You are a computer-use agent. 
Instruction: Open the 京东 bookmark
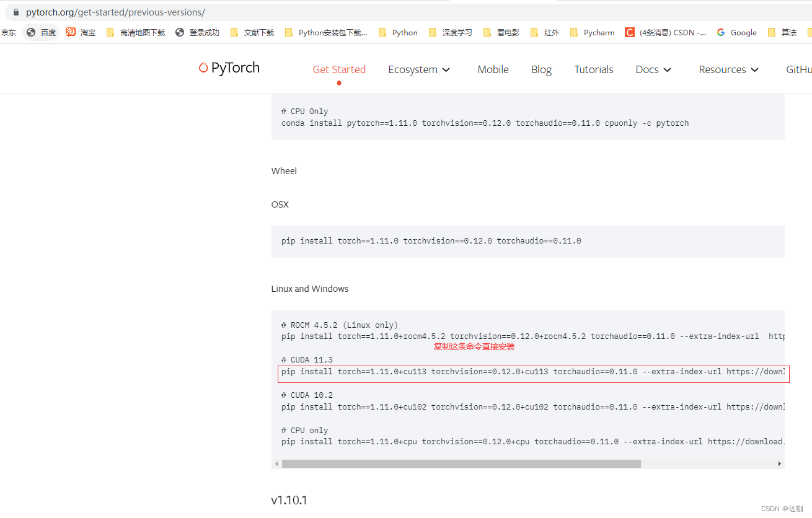9,32
